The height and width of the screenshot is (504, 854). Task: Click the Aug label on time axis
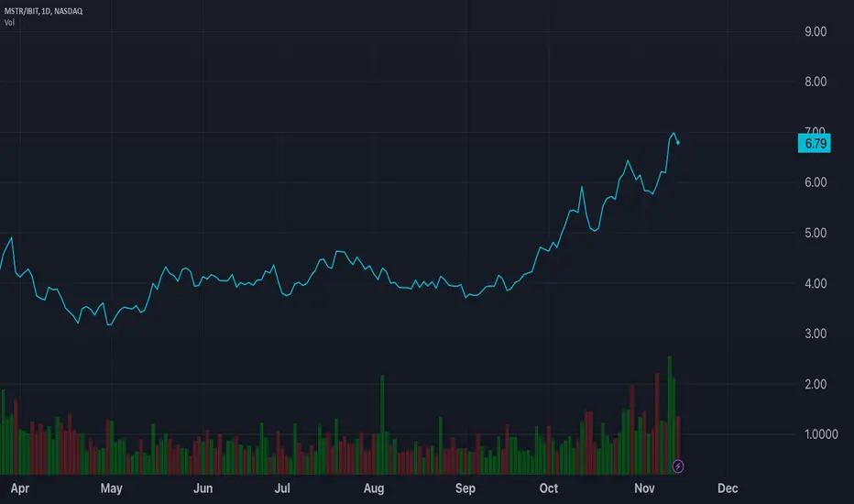pyautogui.click(x=374, y=488)
